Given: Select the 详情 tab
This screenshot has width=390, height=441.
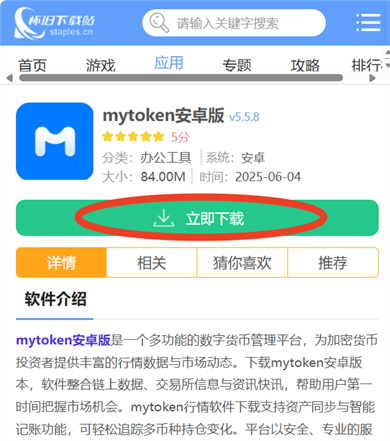Looking at the screenshot, I should pyautogui.click(x=61, y=263).
